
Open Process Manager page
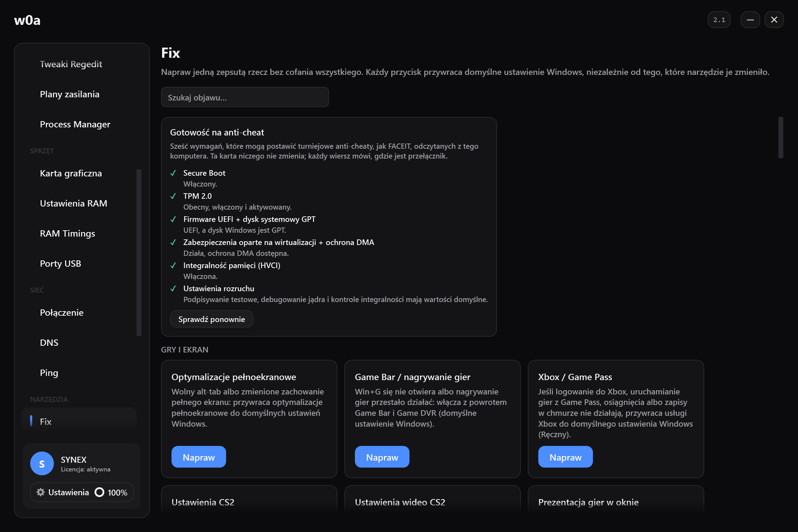75,124
